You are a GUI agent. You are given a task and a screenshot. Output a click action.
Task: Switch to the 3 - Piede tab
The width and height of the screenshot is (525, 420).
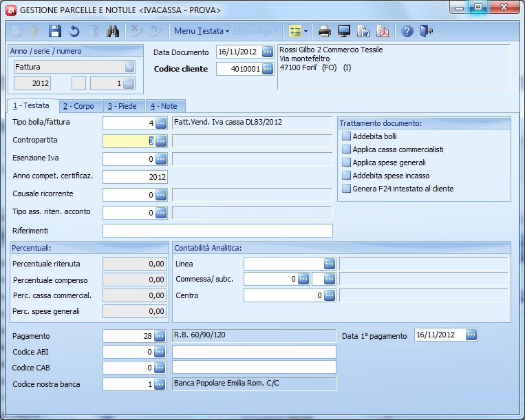[122, 106]
